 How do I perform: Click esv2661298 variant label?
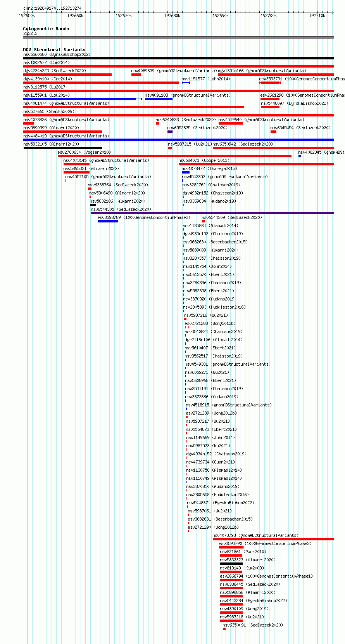click(x=302, y=95)
